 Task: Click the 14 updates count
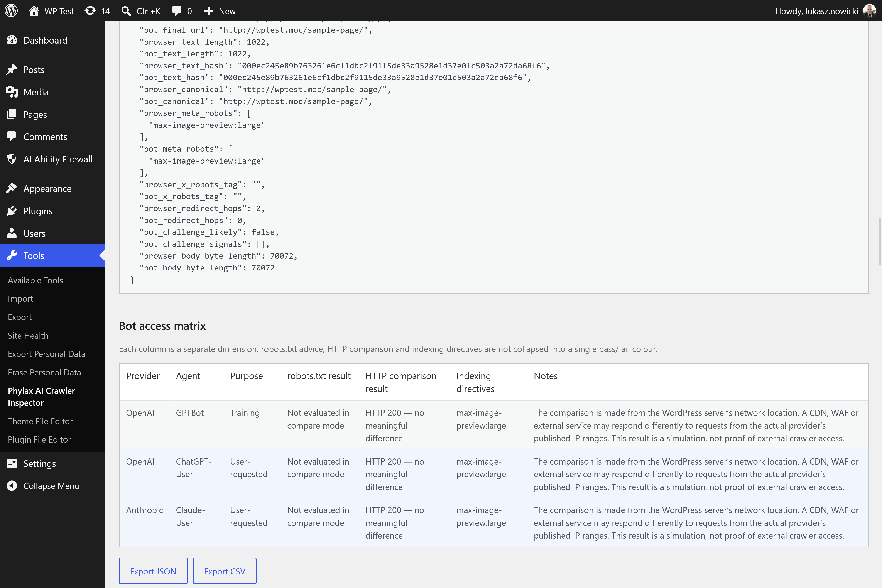[105, 11]
